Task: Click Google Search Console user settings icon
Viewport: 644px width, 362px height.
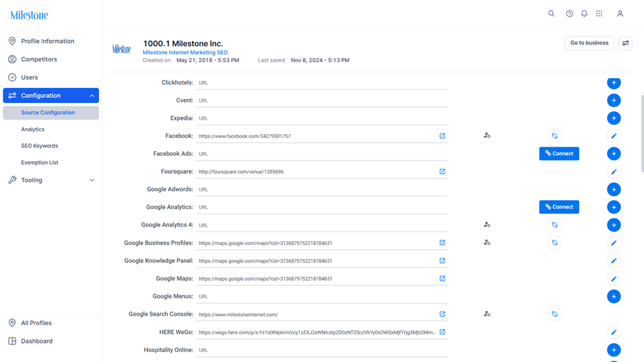Action: click(487, 314)
